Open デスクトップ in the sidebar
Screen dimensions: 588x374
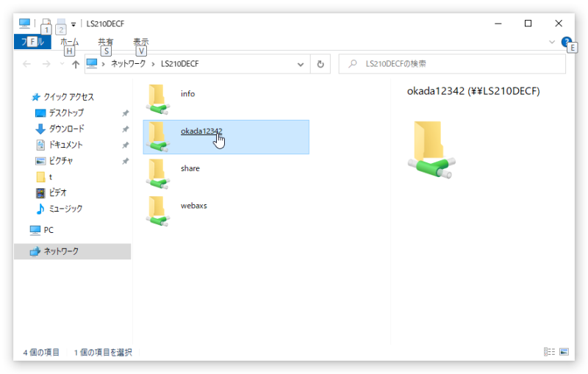click(66, 113)
